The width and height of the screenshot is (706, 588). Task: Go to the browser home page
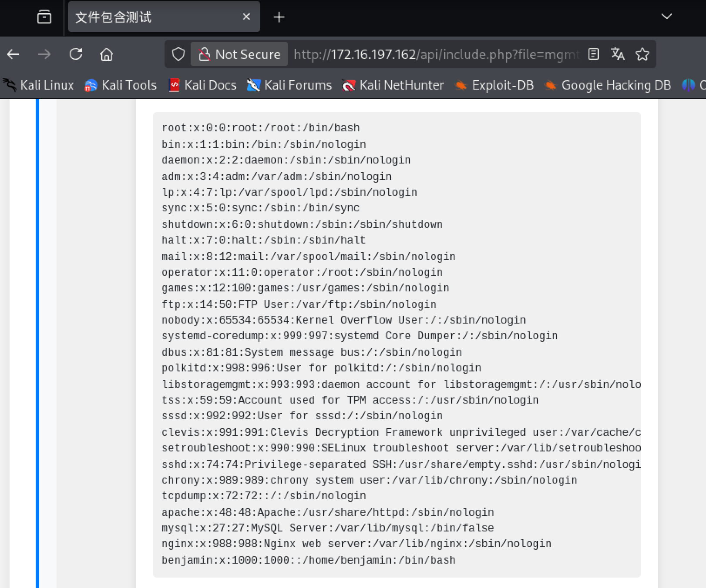(107, 54)
